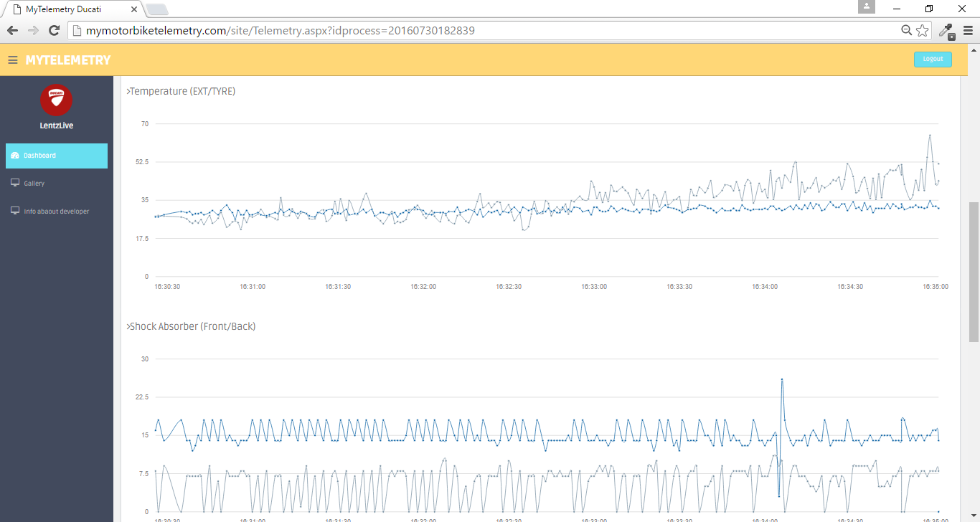Select the MyTelemetry Ducati browser tab
Screen dimensions: 980x522
coord(70,9)
